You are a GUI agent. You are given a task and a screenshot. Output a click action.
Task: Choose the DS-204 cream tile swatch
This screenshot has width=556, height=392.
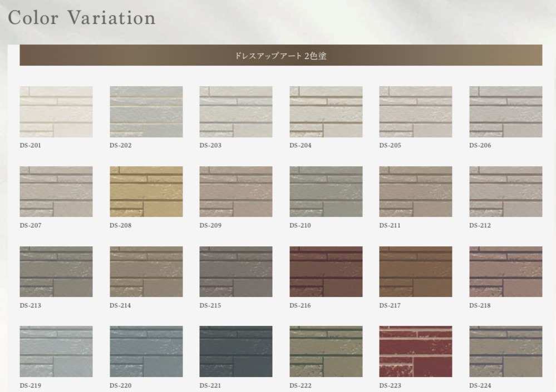tap(326, 112)
